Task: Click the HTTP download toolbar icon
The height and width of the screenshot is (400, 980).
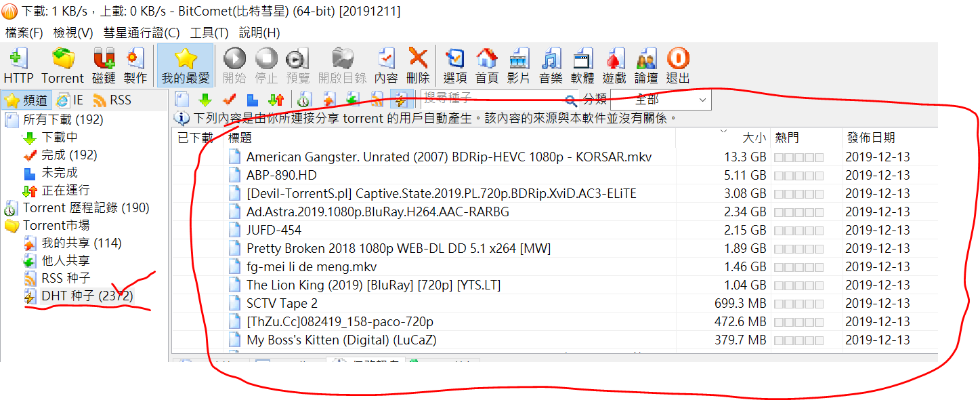Action: coord(18,66)
